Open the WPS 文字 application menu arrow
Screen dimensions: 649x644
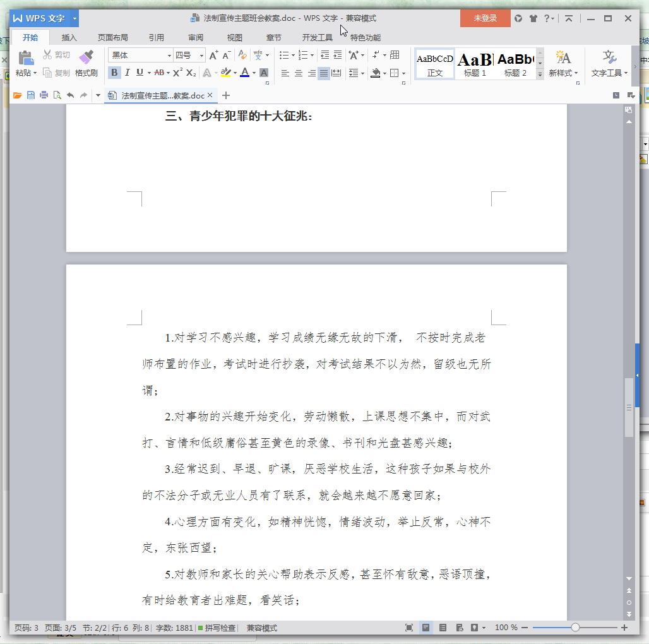[x=74, y=18]
